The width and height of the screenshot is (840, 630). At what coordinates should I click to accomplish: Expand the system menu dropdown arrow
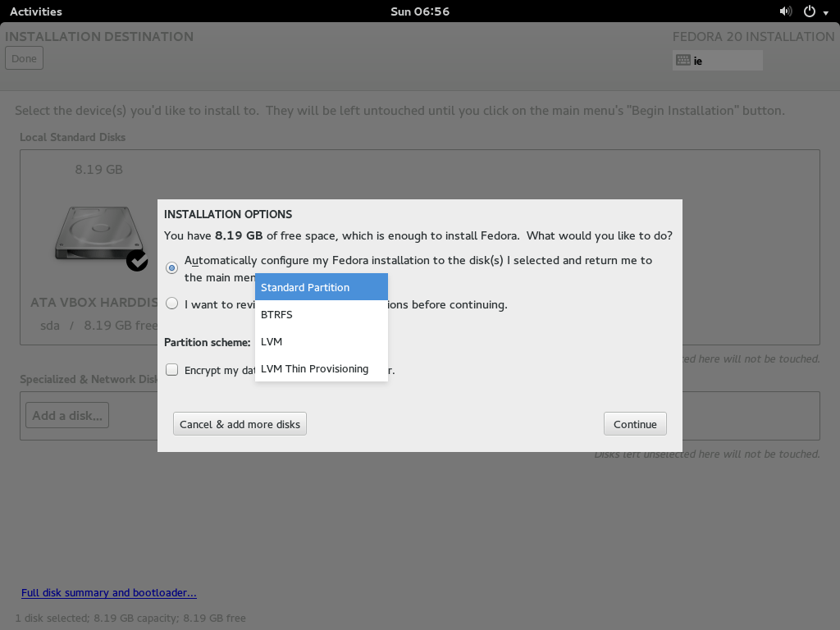click(x=826, y=13)
